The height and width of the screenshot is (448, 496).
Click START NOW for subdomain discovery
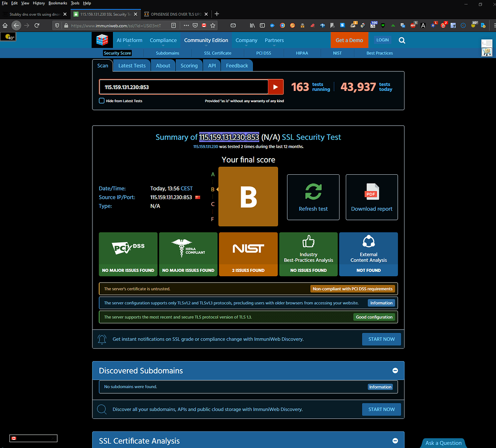click(x=382, y=409)
